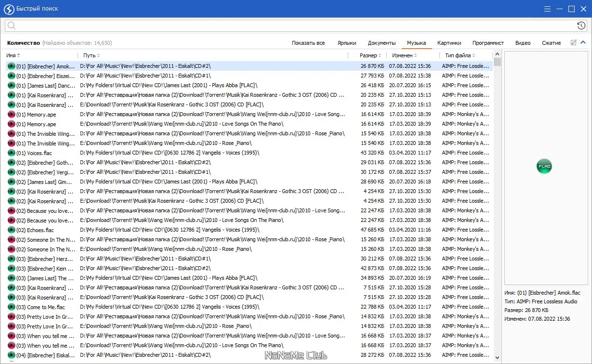
Task: Click the Количество results count label
Action: point(23,43)
